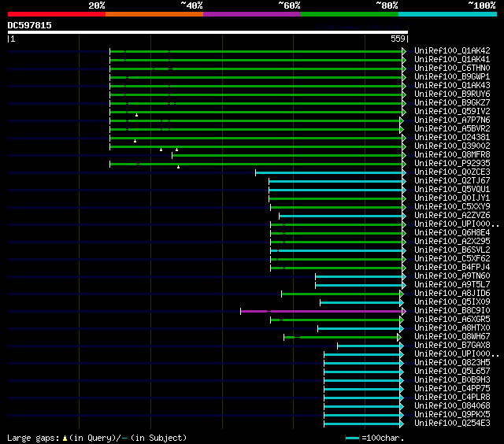This screenshot has height=444, width=504.
Task: Select the UniRef100_Q59IV2 label
Action: tap(452, 112)
